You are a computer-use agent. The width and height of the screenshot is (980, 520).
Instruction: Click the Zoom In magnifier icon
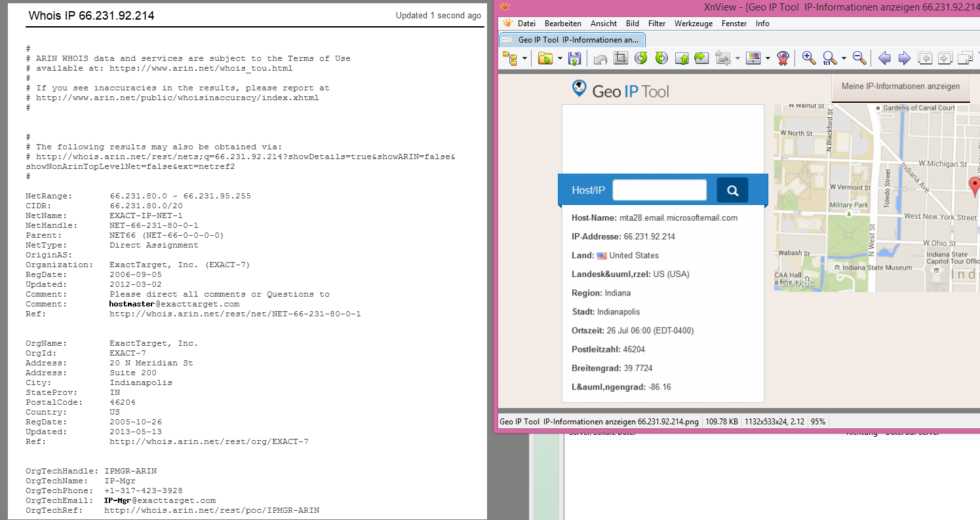[x=809, y=58]
